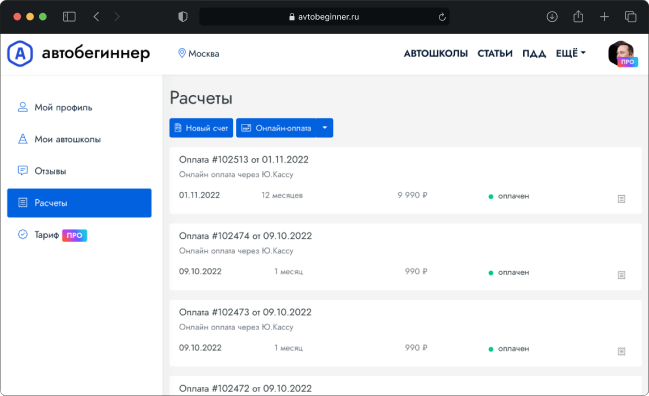Select Расчеты in the sidebar

(x=79, y=203)
